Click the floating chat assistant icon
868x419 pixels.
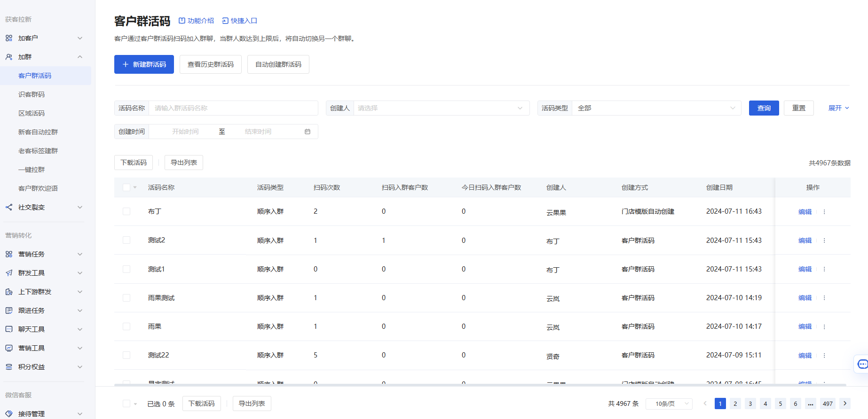[862, 364]
